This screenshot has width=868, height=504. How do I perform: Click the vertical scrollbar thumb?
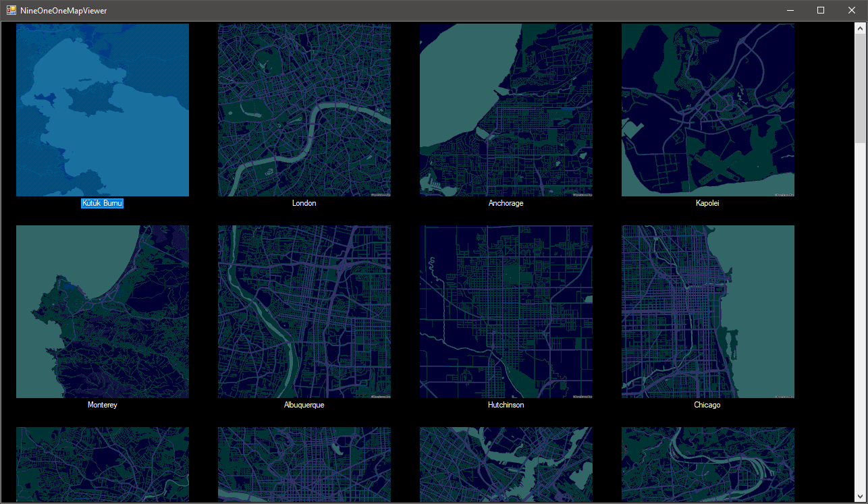[860, 88]
